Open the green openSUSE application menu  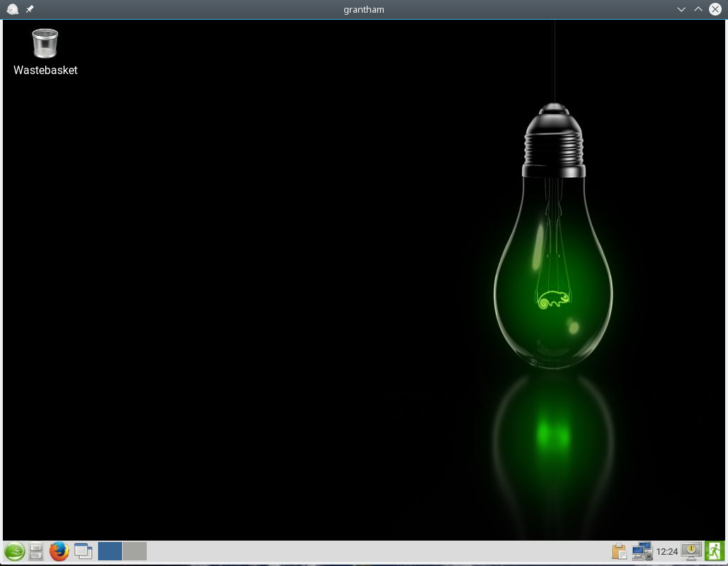14,552
